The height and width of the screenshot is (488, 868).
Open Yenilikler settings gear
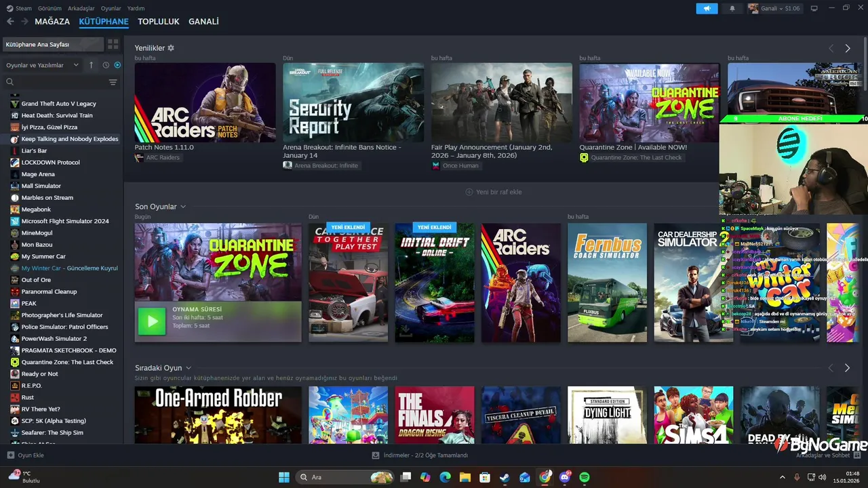(x=171, y=48)
